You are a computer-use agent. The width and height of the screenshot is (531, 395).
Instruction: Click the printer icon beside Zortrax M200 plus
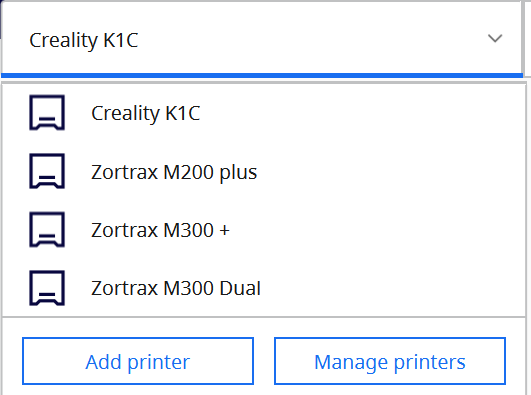(x=47, y=171)
